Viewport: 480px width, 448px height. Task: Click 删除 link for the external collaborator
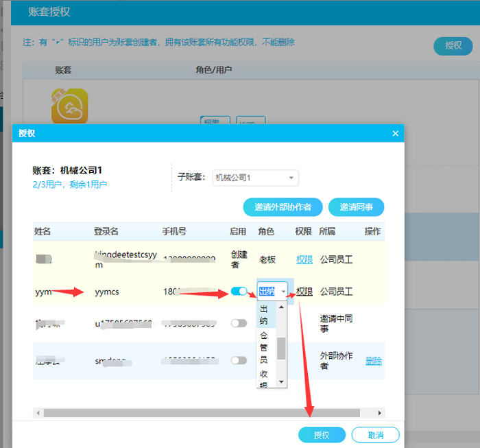click(374, 361)
